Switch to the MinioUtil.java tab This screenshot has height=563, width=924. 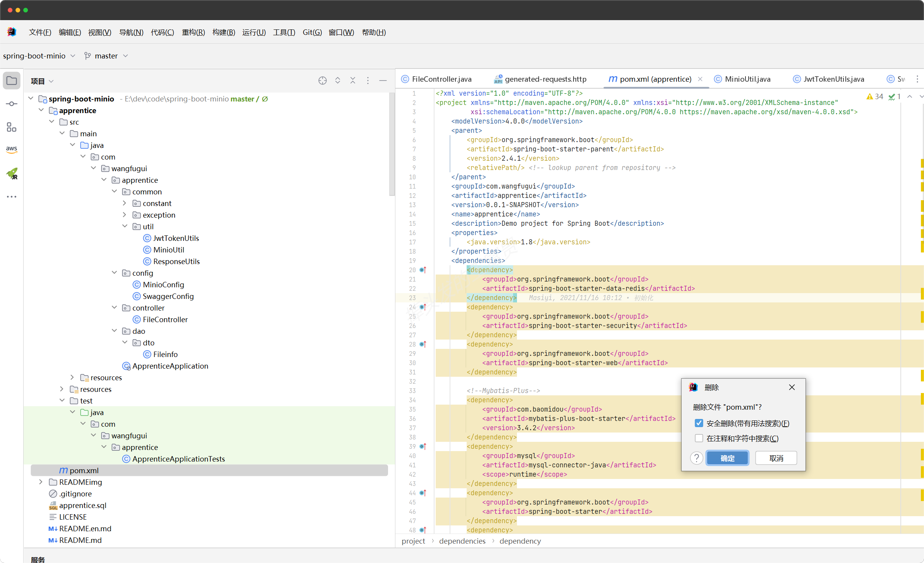742,79
